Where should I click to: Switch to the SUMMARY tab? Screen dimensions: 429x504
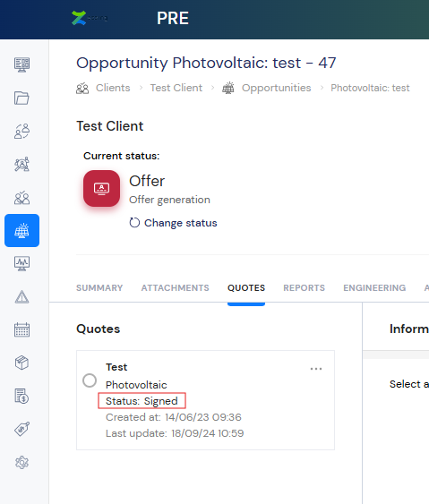[x=99, y=287]
